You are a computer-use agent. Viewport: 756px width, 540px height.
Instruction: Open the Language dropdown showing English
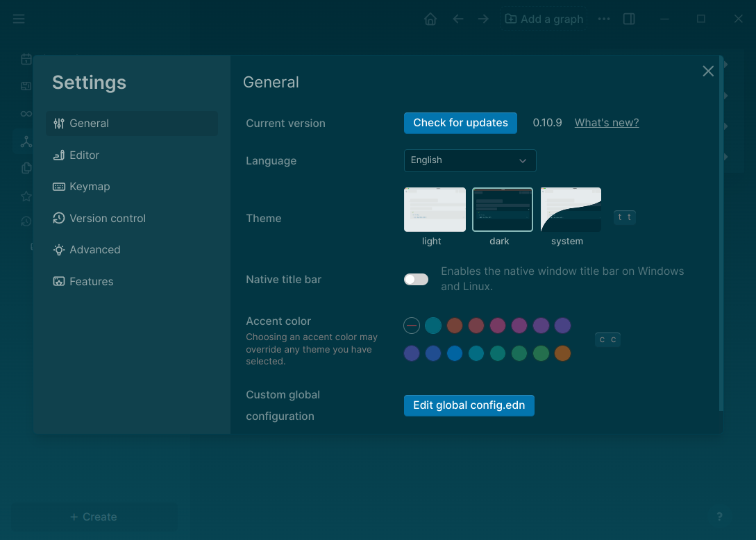[x=470, y=160]
